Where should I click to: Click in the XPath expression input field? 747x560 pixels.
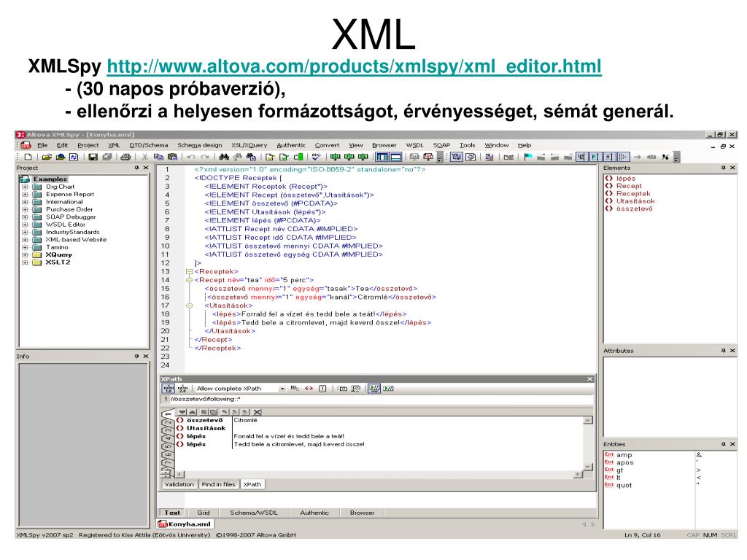click(381, 399)
